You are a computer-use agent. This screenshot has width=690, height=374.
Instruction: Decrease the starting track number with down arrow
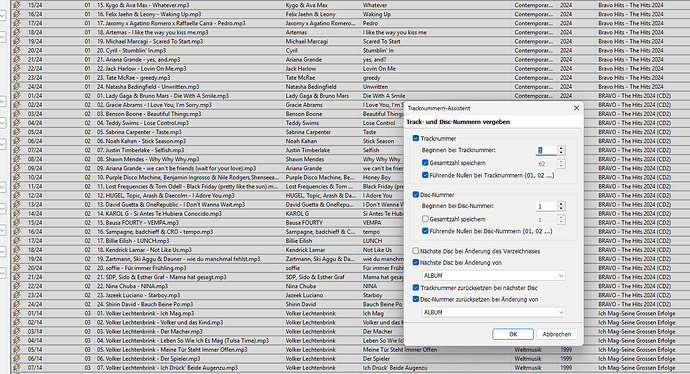coord(561,152)
